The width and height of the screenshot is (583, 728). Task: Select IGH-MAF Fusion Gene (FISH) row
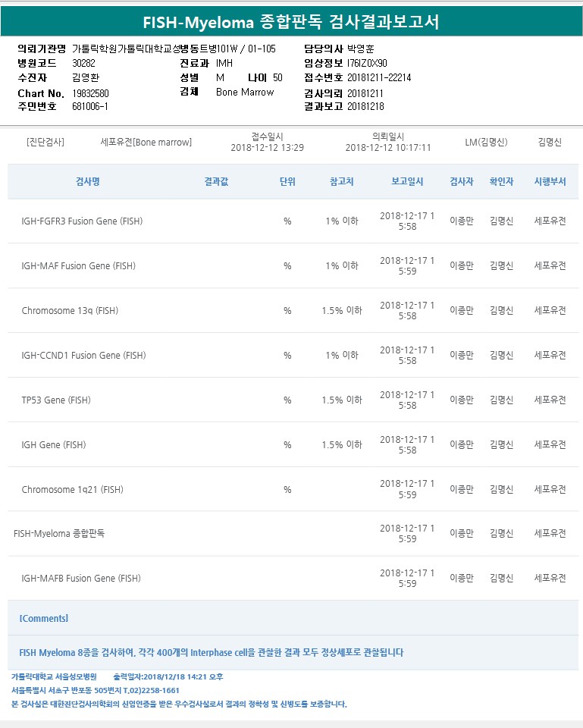click(x=77, y=266)
